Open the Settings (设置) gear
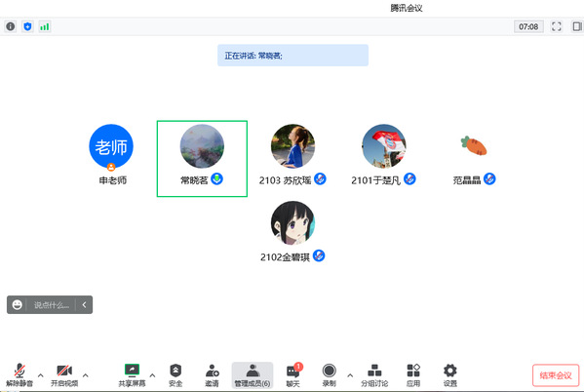 449,375
